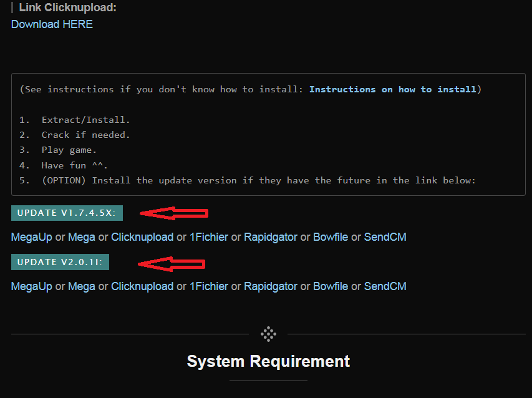The width and height of the screenshot is (532, 398).
Task: Open SendCM link under Update V1.7.4.5X
Action: [x=385, y=237]
